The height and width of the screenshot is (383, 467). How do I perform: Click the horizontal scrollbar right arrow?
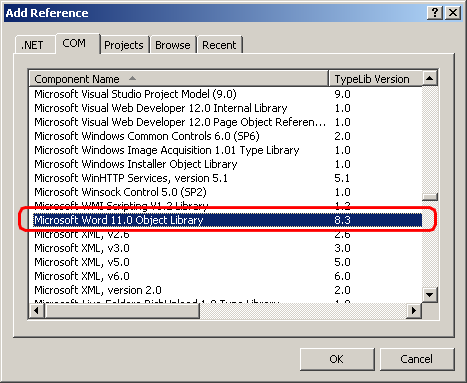coord(414,311)
